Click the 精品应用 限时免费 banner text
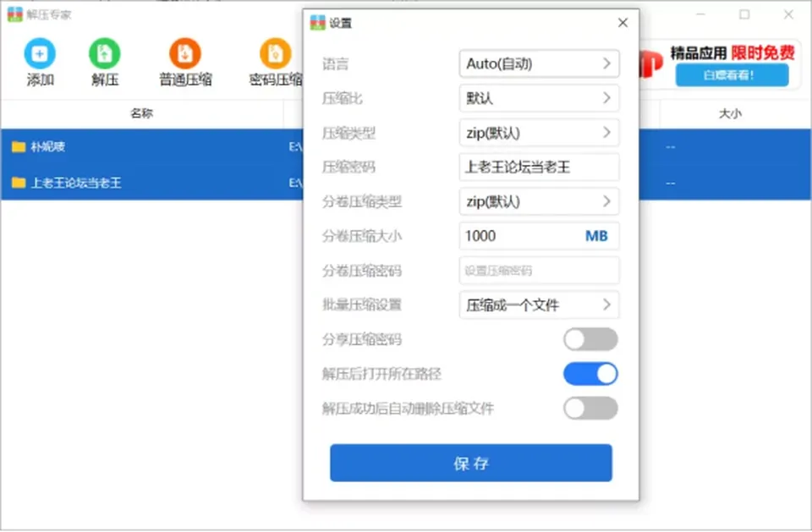812x532 pixels. [732, 52]
